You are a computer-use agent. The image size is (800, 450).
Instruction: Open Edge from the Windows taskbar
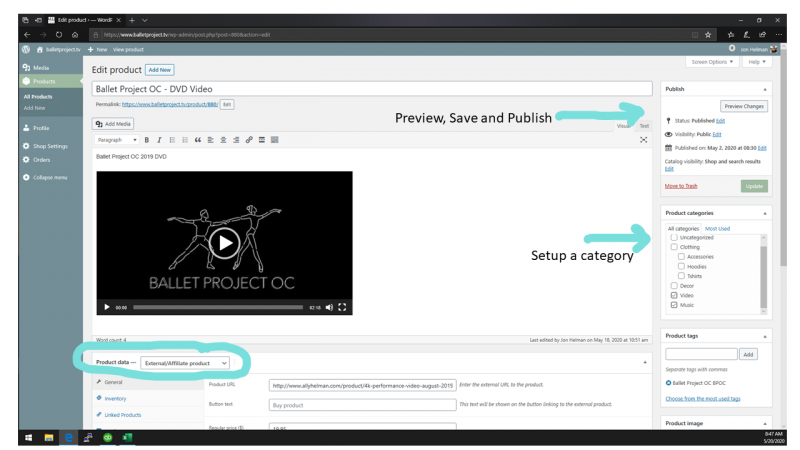[x=68, y=437]
